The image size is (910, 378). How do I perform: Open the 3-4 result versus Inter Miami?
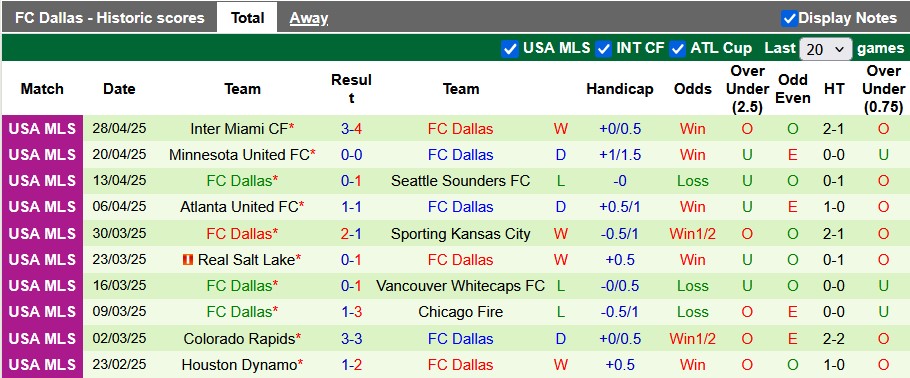pos(351,129)
